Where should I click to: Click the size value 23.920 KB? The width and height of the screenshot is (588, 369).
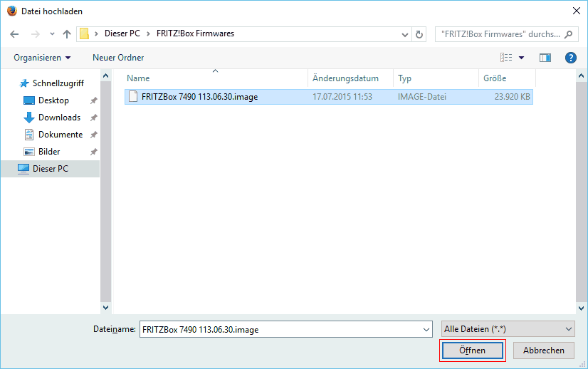[x=513, y=97]
